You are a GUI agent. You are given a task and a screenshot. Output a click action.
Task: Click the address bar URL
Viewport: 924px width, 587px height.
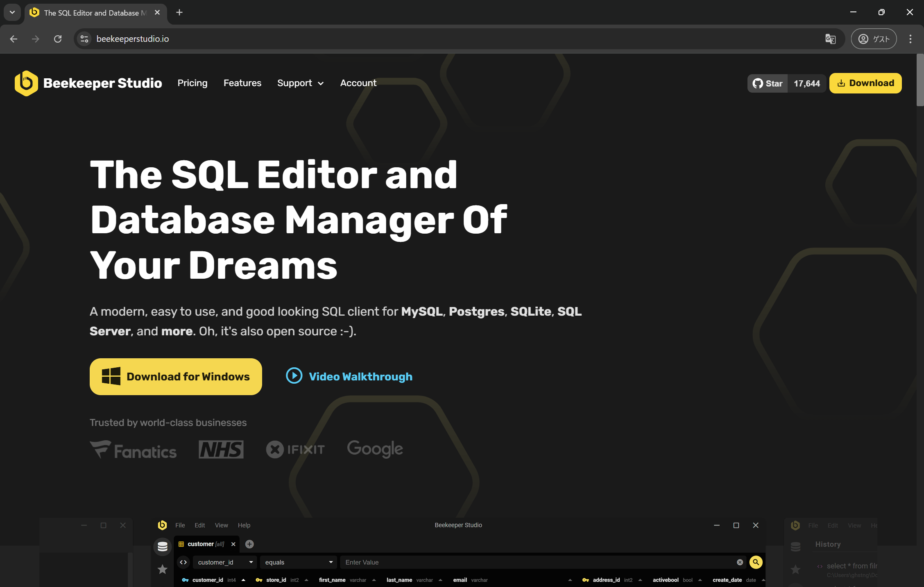[x=133, y=39]
